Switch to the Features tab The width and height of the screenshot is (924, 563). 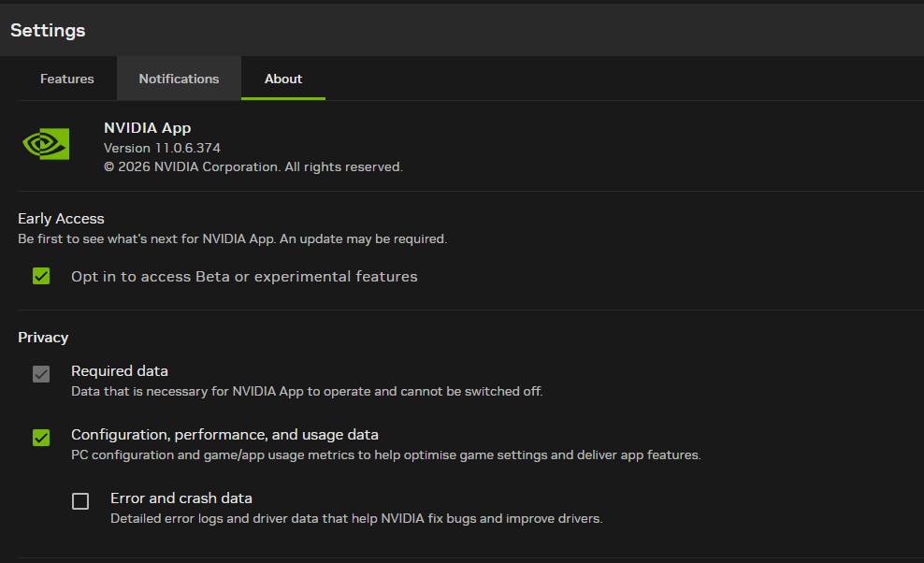point(67,79)
